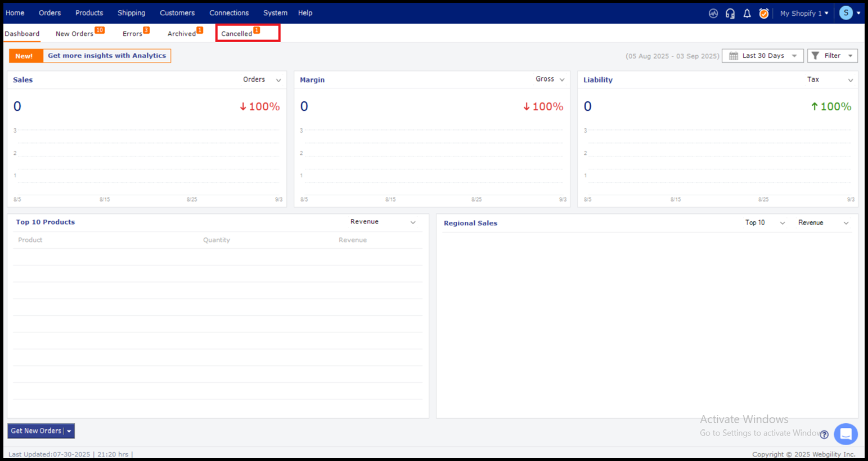The image size is (868, 461).
Task: Click the Sales panel title
Action: [x=23, y=80]
